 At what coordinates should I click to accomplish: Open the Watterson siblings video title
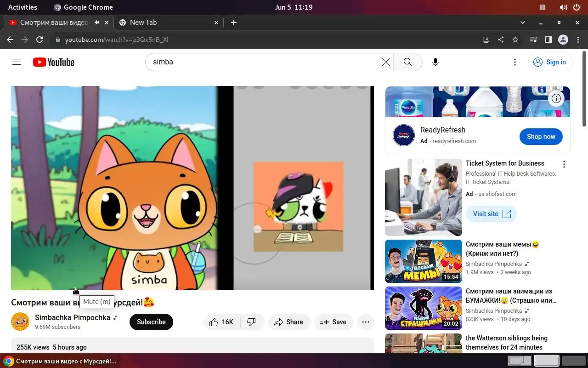pos(507,343)
